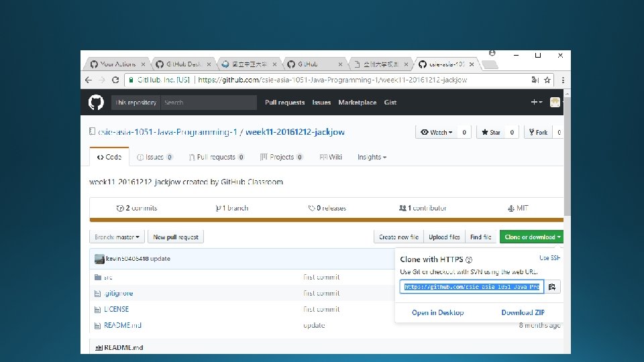The image size is (644, 362).
Task: View the 1 branch list
Action: point(232,208)
